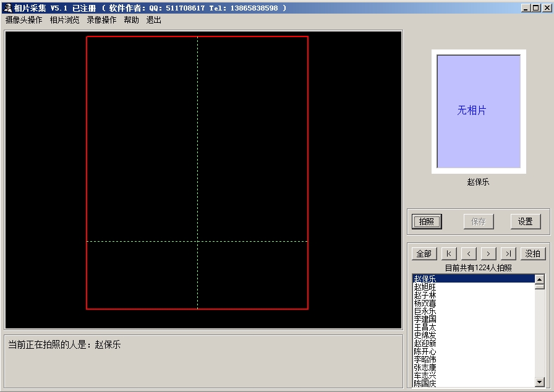Click the 拍照 capture button
Viewport: 554px width, 392px height.
[x=427, y=221]
